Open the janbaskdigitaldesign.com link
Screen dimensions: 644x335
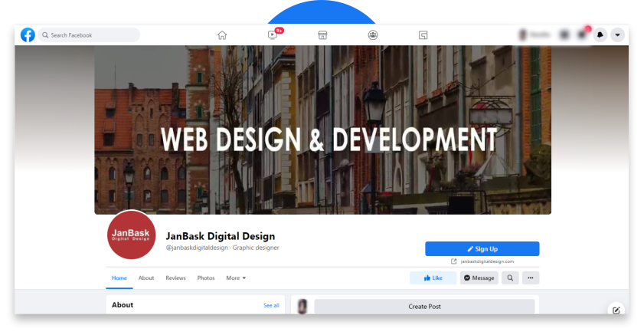click(487, 261)
